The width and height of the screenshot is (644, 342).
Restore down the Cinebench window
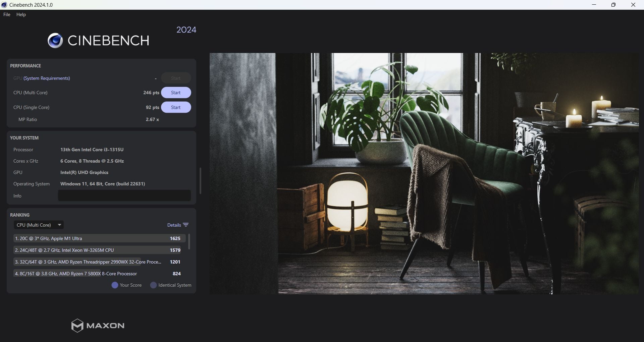tap(613, 5)
